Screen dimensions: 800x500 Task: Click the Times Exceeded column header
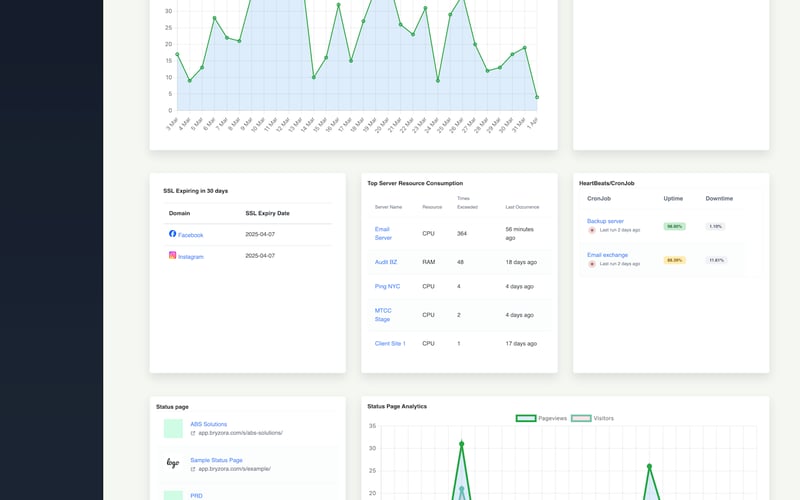coord(467,203)
